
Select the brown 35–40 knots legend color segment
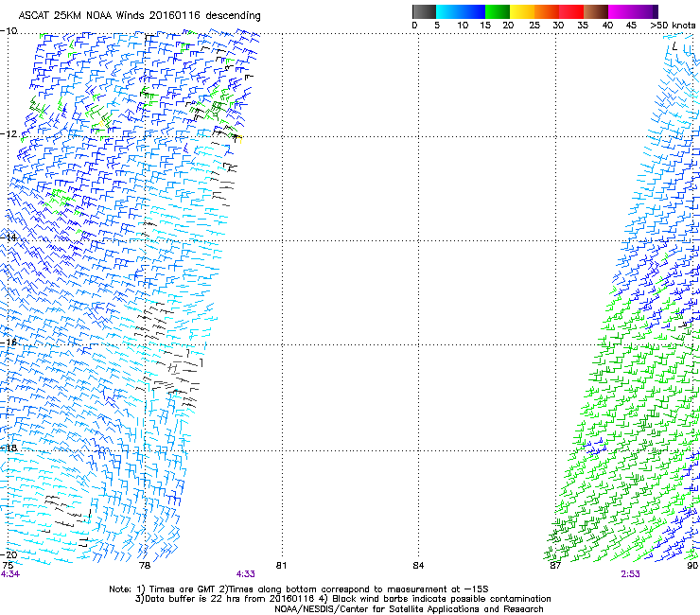click(x=596, y=11)
